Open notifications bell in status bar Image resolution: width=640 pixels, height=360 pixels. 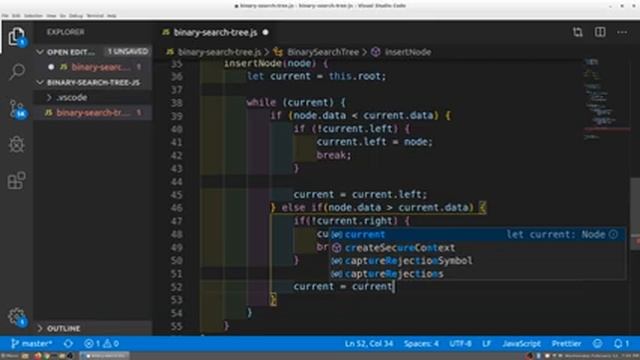pyautogui.click(x=621, y=344)
